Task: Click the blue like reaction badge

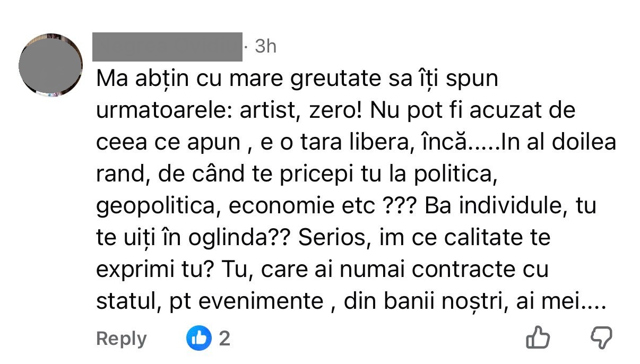Action: point(198,338)
